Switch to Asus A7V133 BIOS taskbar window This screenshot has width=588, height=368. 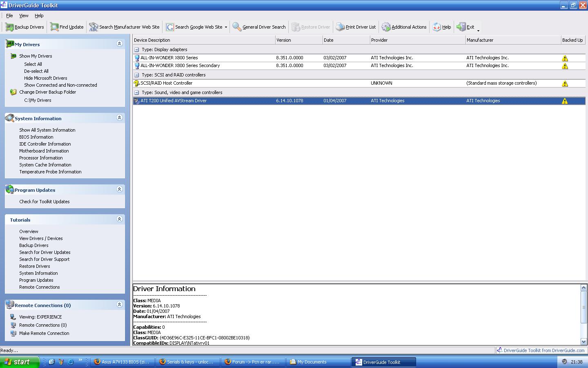123,362
